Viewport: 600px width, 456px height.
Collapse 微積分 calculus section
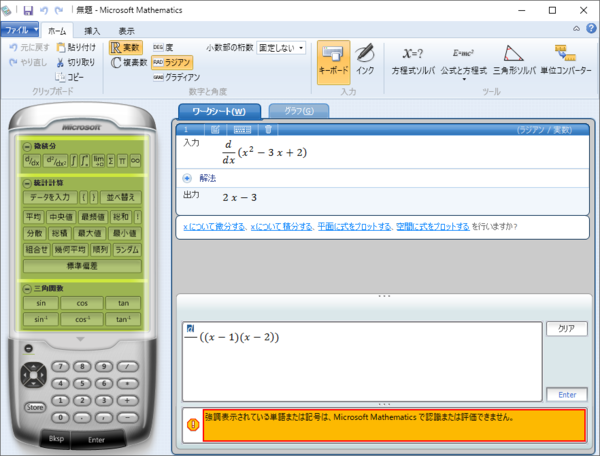(x=27, y=146)
